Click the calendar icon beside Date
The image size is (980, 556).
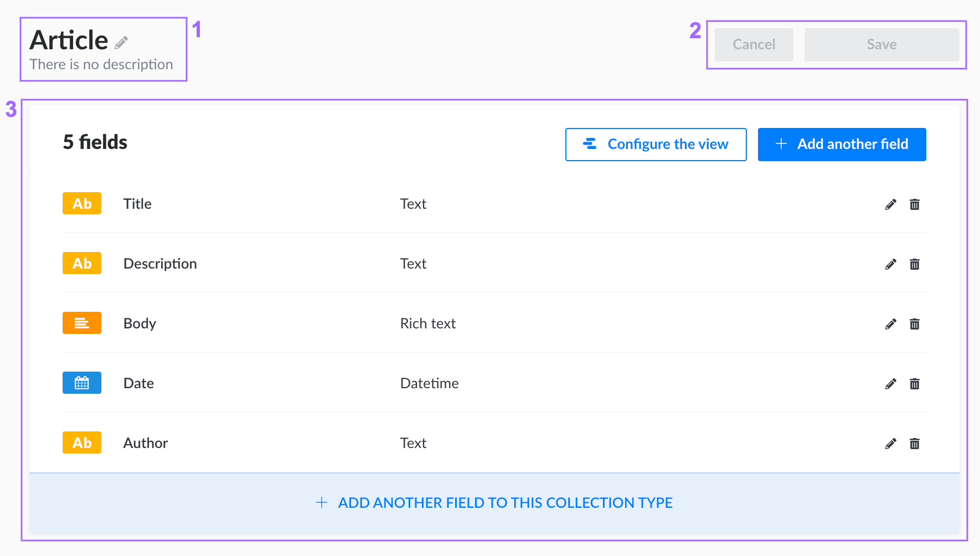tap(81, 383)
